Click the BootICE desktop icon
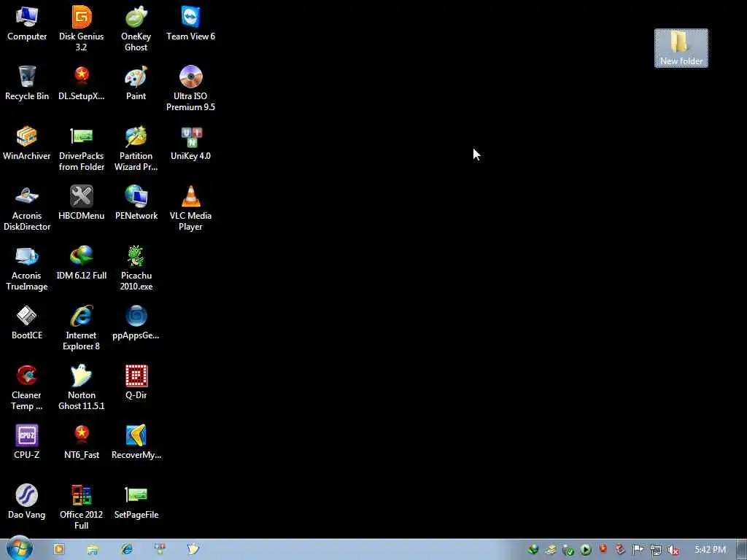 click(x=27, y=323)
